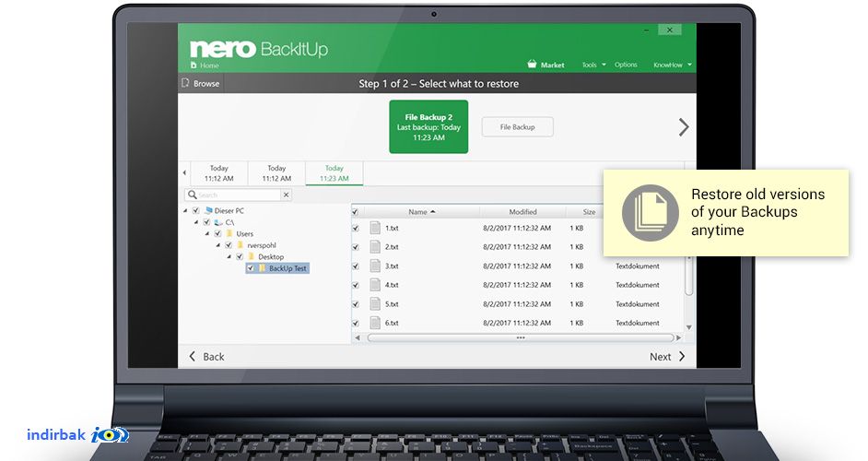Go Back to the previous step
Viewport: 868px width, 461px height.
click(206, 356)
